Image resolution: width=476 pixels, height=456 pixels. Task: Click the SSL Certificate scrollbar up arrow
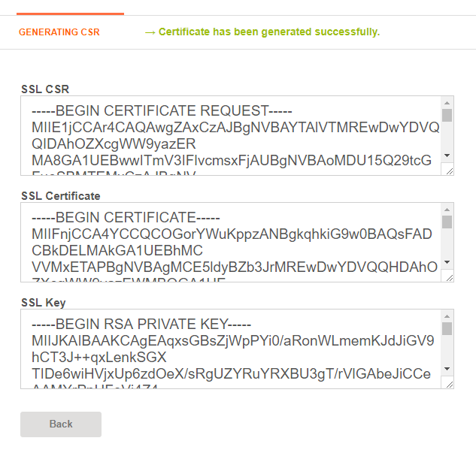(447, 210)
